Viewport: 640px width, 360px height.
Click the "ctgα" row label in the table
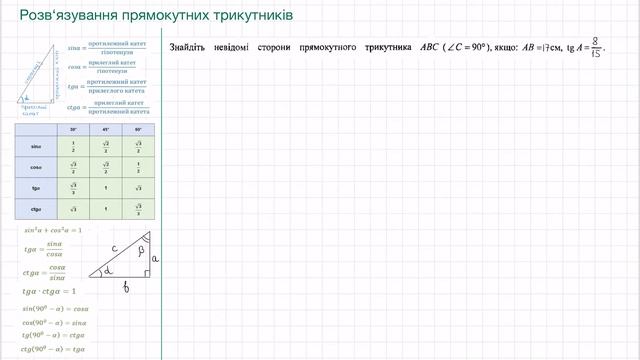(x=36, y=209)
